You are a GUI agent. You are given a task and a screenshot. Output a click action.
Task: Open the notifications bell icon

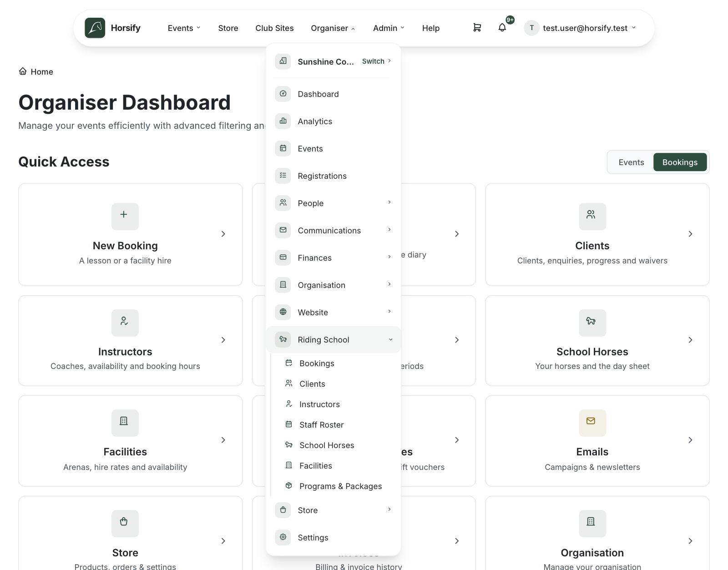(x=502, y=28)
